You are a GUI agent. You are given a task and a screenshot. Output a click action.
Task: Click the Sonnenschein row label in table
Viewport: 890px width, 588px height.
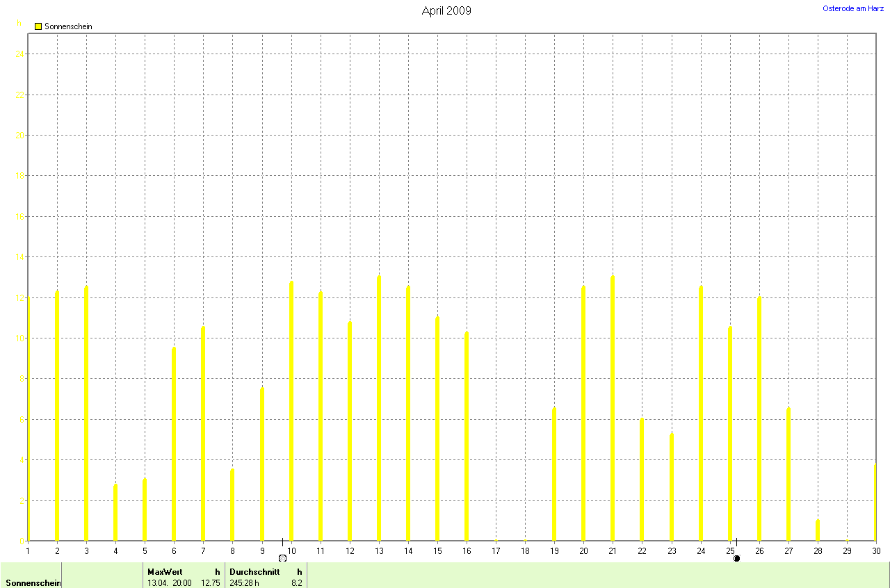[33, 582]
